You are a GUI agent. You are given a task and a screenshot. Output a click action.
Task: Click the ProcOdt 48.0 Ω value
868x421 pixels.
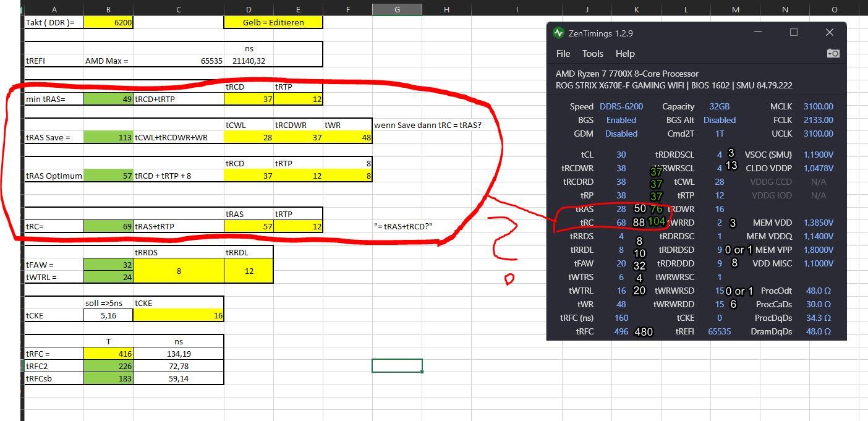coord(818,291)
